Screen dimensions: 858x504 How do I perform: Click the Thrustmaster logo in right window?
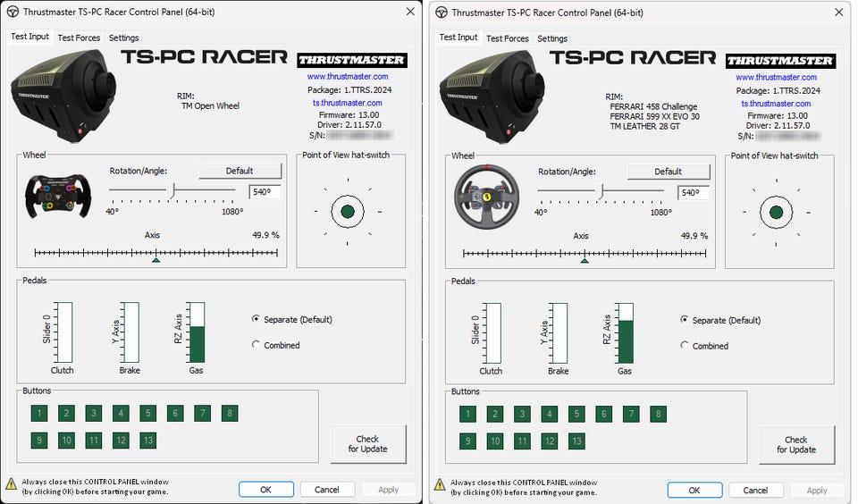click(780, 61)
